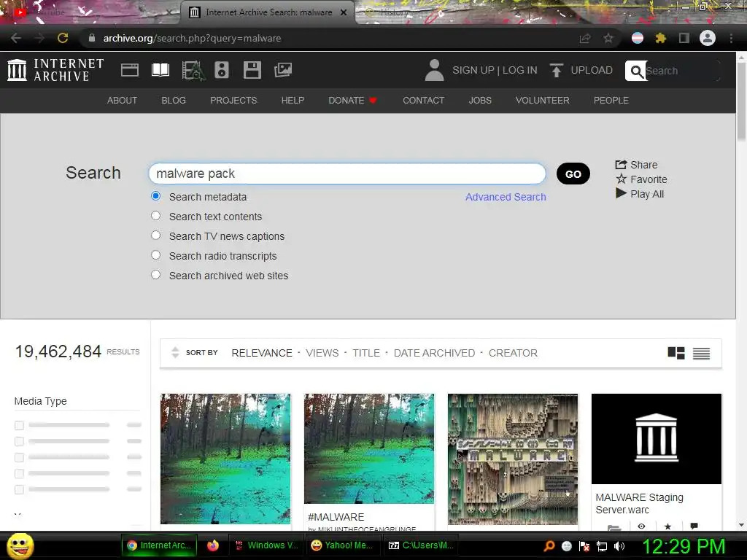Click the magnifier icon in top search box
This screenshot has width=747, height=560.
pyautogui.click(x=636, y=71)
